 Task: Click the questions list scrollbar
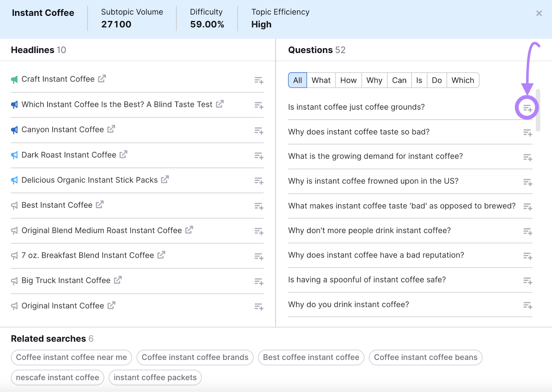[x=539, y=110]
